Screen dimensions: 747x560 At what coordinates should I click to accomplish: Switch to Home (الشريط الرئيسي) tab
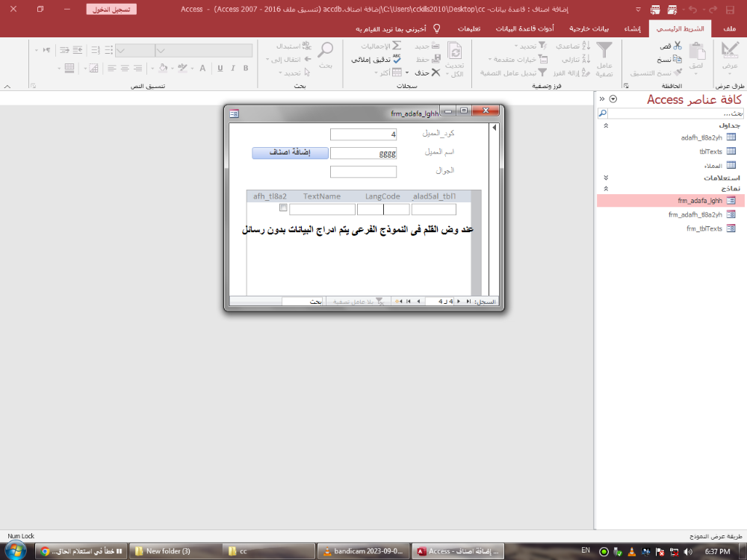click(680, 28)
